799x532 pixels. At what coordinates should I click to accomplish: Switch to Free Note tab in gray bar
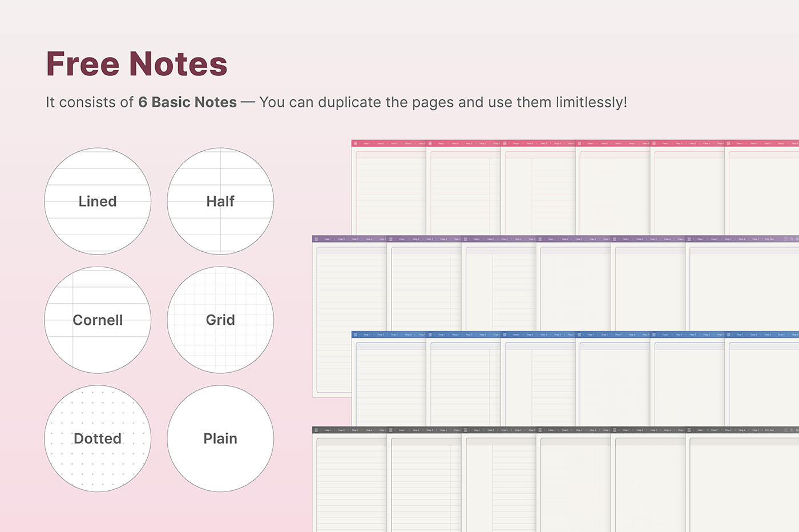(769, 430)
